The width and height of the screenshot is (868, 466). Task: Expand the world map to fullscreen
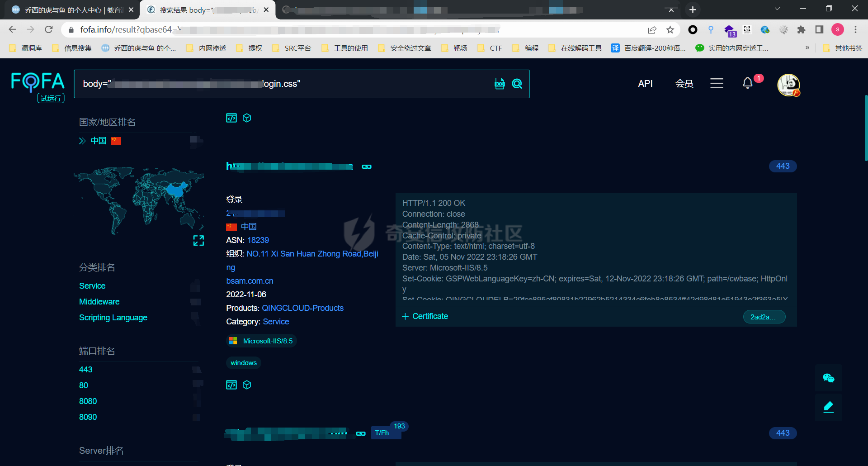(198, 241)
